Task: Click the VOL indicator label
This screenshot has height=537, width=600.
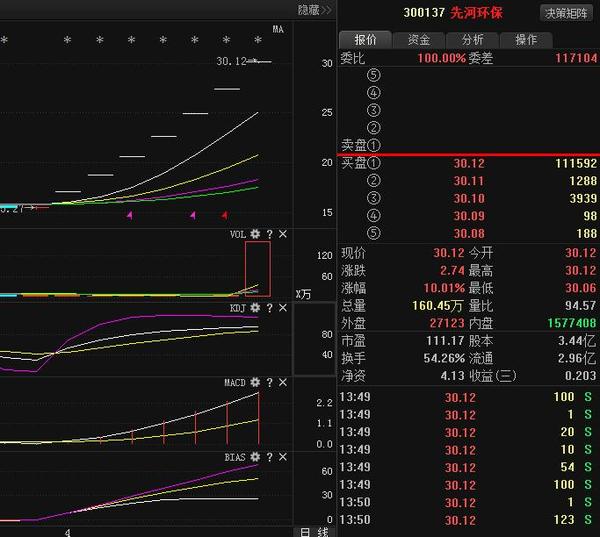Action: 238,234
